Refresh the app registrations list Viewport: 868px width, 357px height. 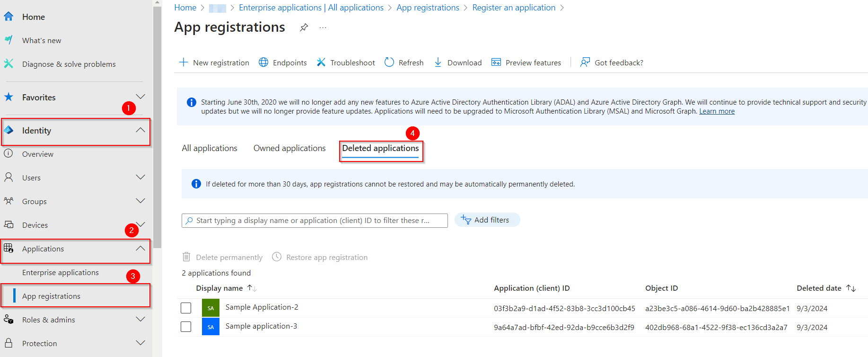pos(389,62)
